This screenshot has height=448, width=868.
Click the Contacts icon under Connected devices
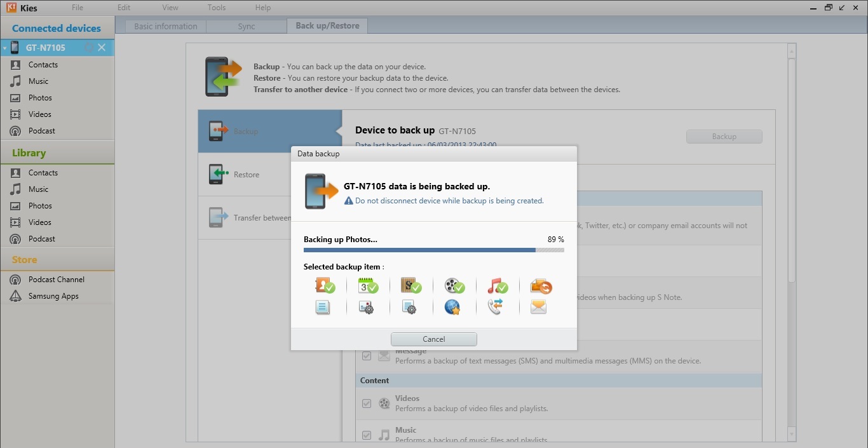(x=15, y=65)
